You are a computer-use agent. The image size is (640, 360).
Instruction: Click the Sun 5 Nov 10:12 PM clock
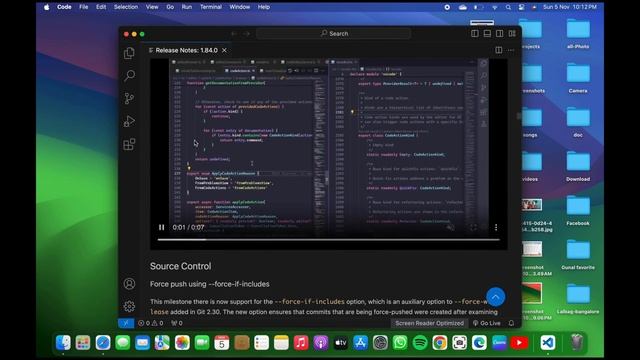[570, 7]
